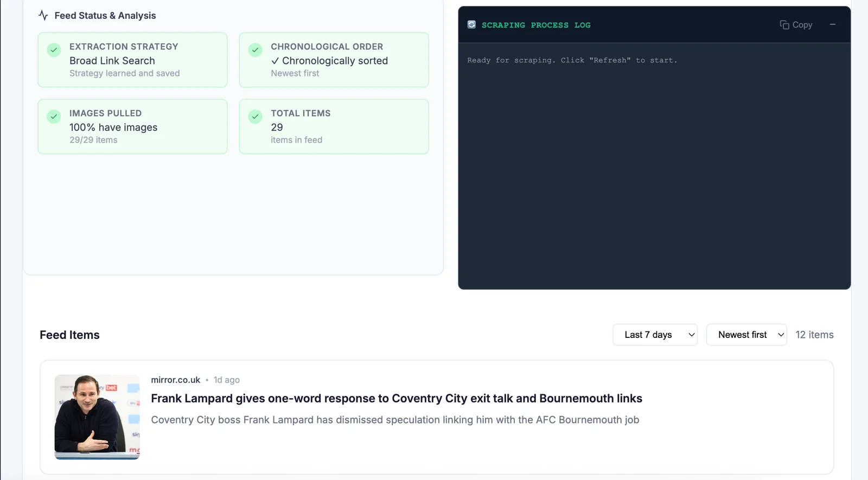
Task: Open the Newest first sort dropdown
Action: [x=746, y=335]
